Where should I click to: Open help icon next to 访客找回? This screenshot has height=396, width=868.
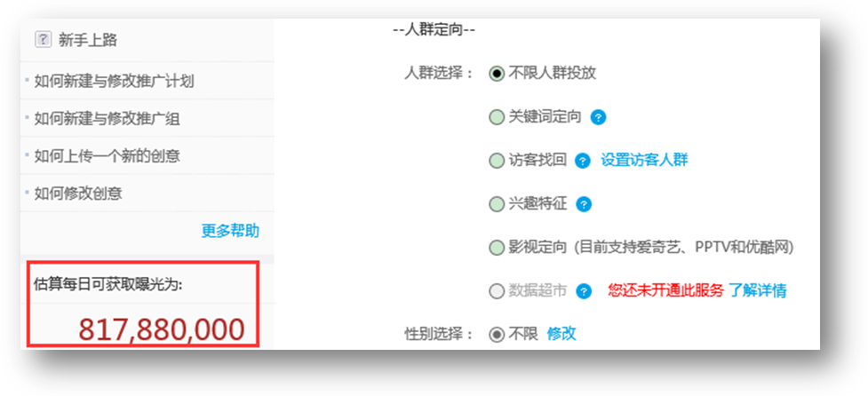pyautogui.click(x=584, y=161)
